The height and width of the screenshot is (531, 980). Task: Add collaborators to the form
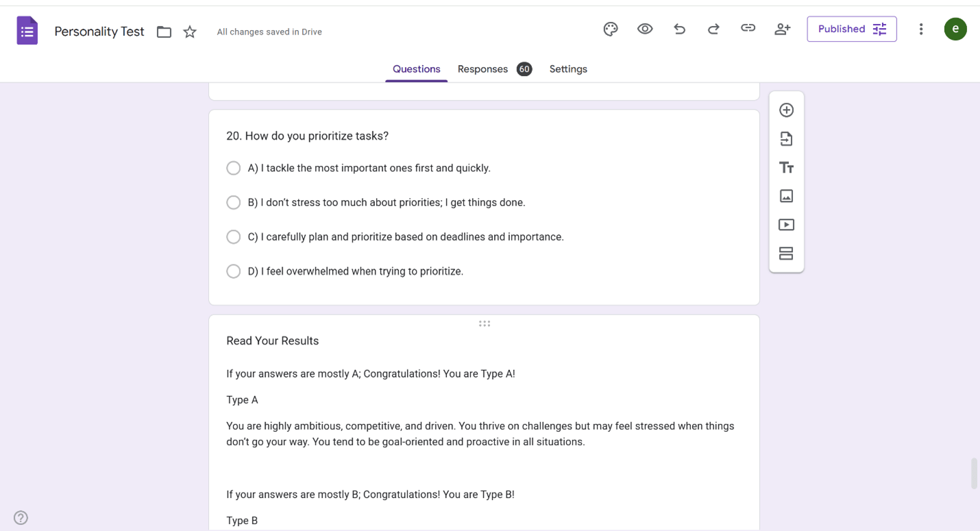[782, 29]
